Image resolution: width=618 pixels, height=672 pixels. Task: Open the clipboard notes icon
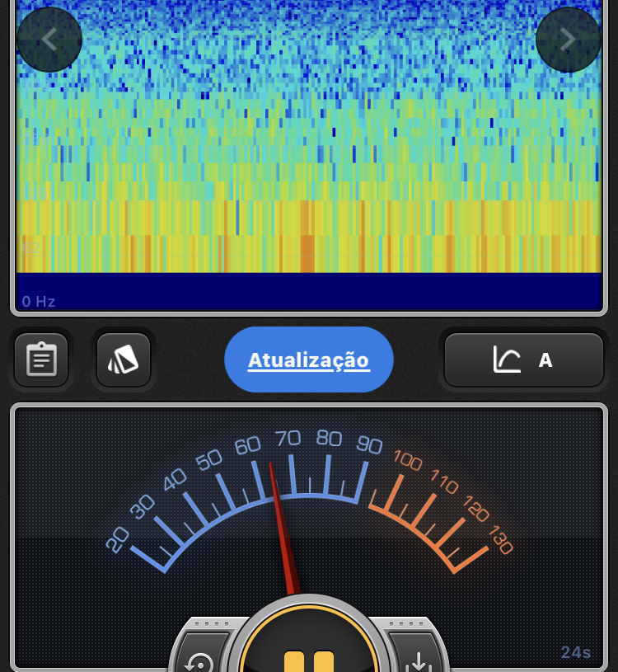point(41,359)
